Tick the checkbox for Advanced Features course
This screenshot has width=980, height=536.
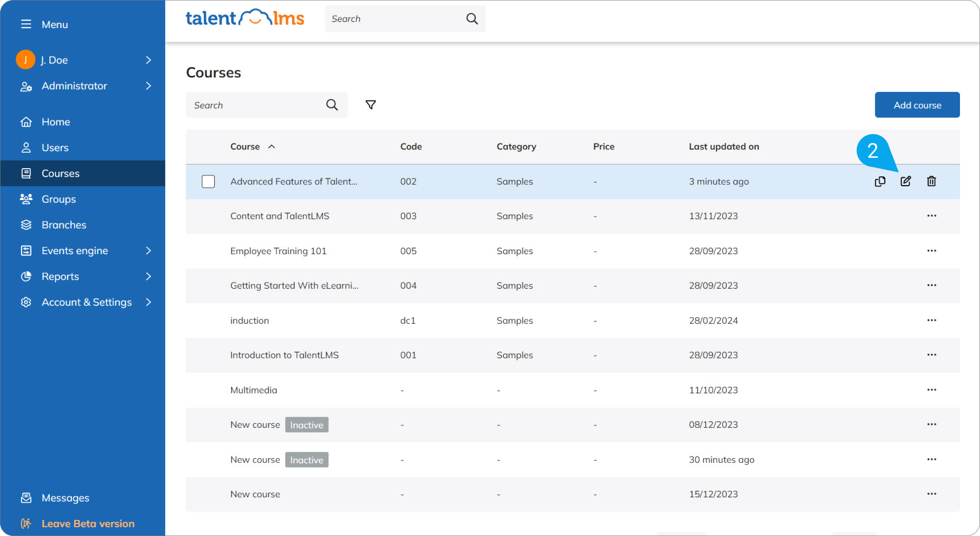[208, 181]
